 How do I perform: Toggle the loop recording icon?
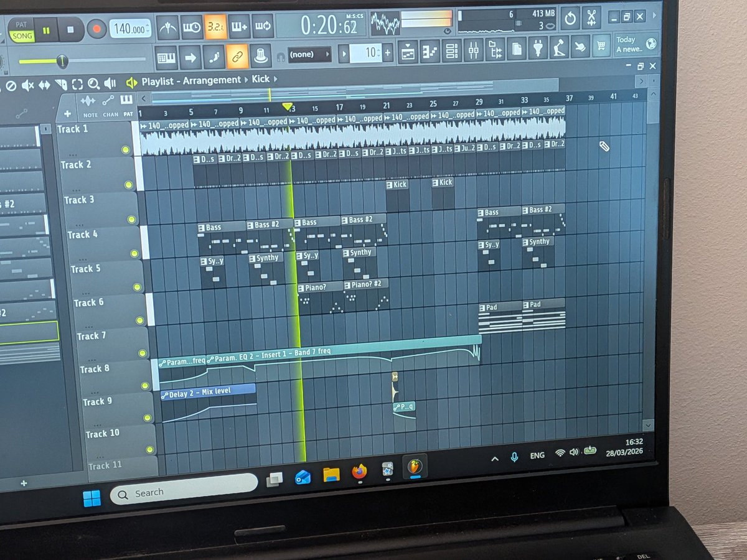[x=262, y=26]
